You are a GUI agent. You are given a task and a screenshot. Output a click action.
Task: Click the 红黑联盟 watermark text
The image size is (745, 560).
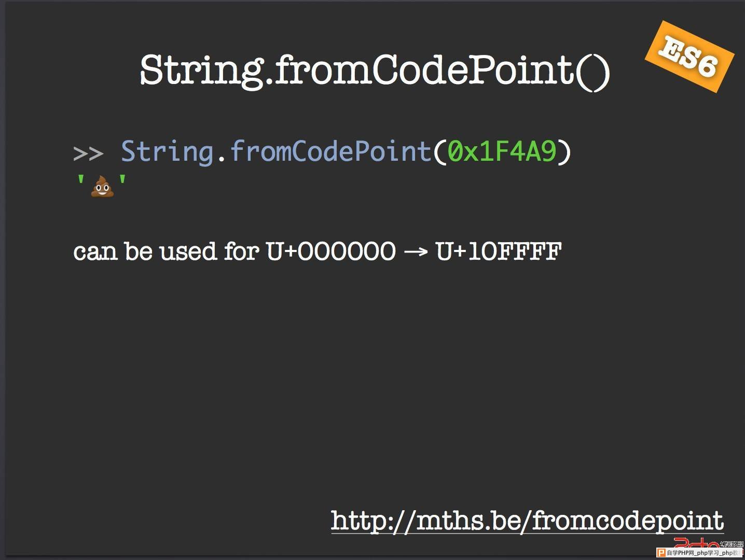click(732, 544)
